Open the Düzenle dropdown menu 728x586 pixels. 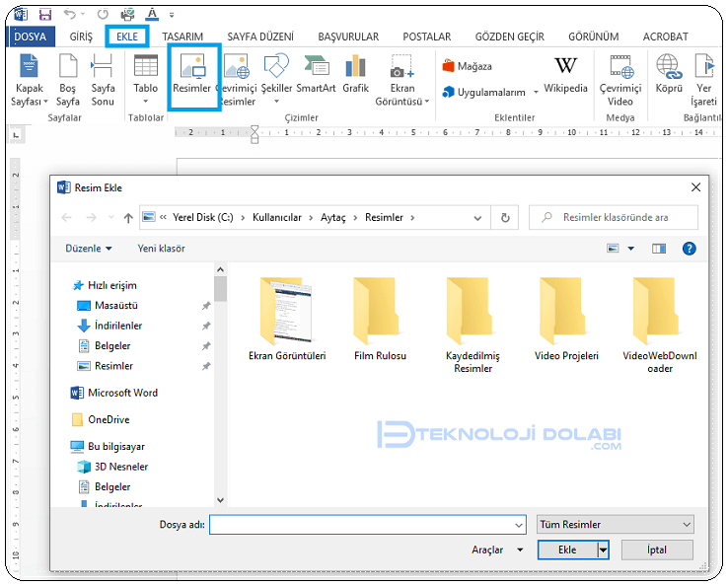(89, 249)
